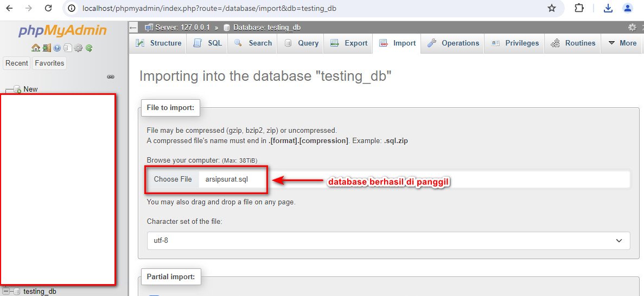Click the log out door icon
Image resolution: width=644 pixels, height=296 pixels.
(x=47, y=48)
